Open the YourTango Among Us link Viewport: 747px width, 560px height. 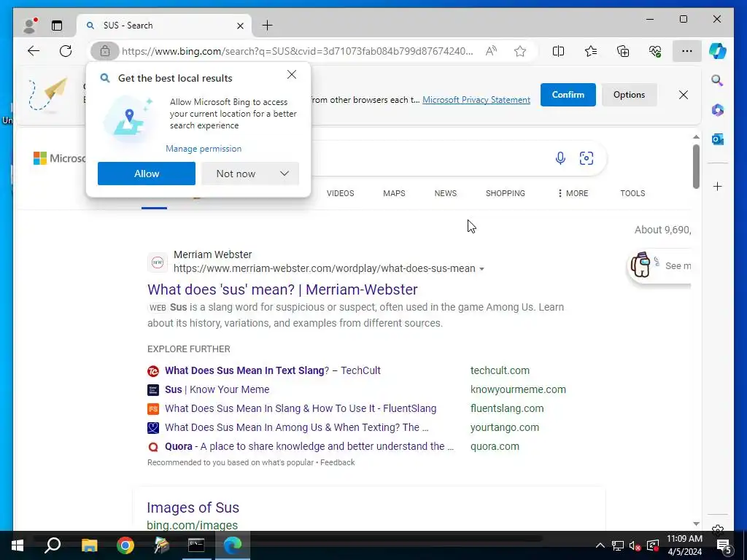click(297, 427)
